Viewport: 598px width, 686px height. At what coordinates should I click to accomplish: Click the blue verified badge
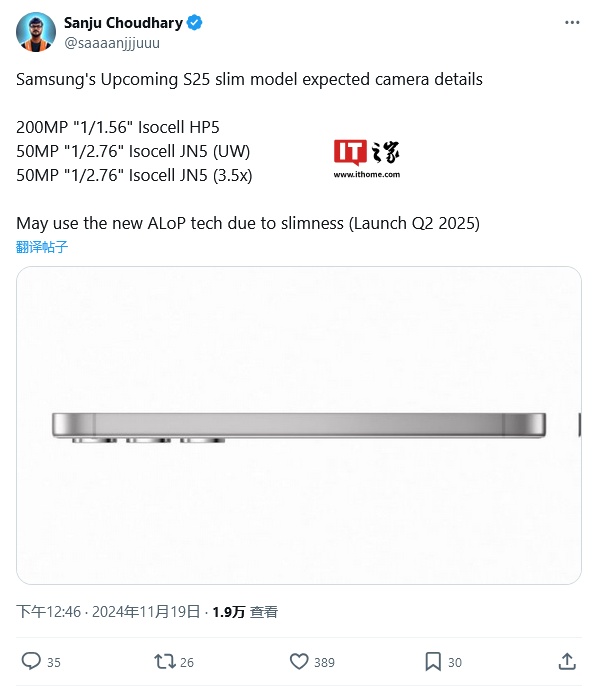(x=195, y=22)
